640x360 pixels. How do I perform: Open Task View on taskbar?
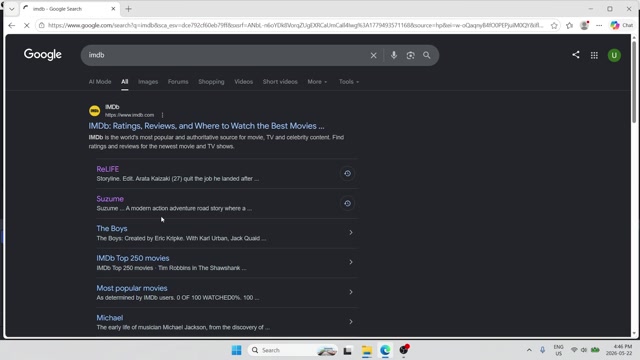(x=347, y=350)
